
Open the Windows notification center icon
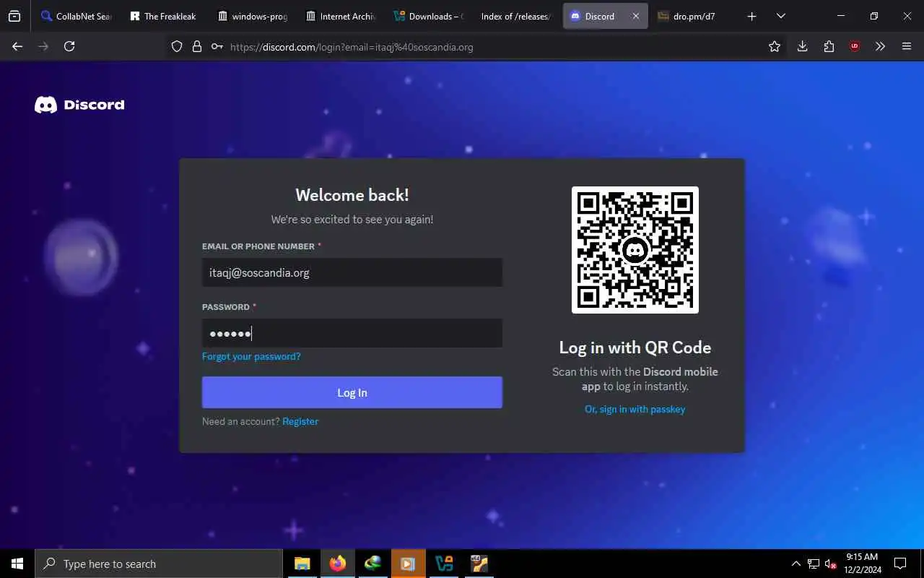click(900, 564)
